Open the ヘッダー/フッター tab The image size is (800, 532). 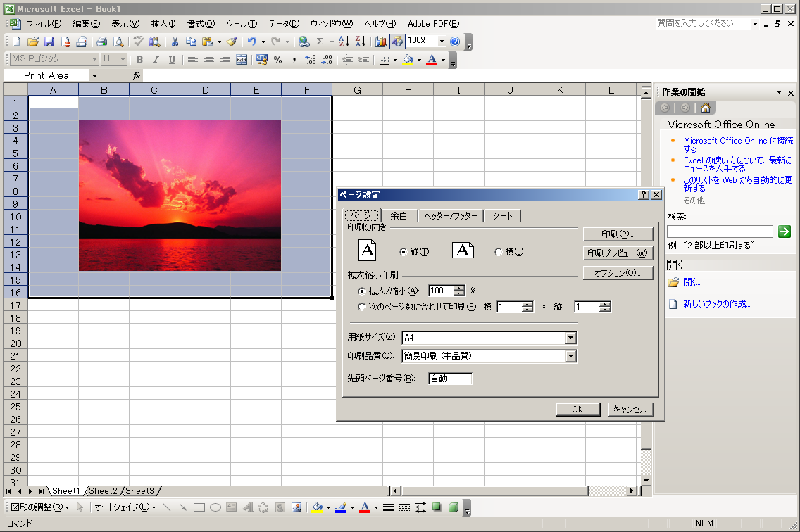pyautogui.click(x=451, y=216)
